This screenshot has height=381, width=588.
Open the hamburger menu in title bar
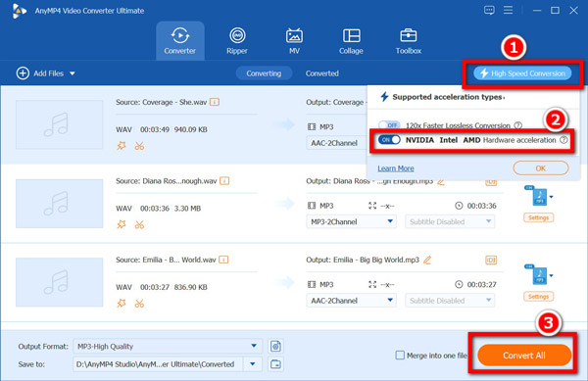(x=508, y=10)
